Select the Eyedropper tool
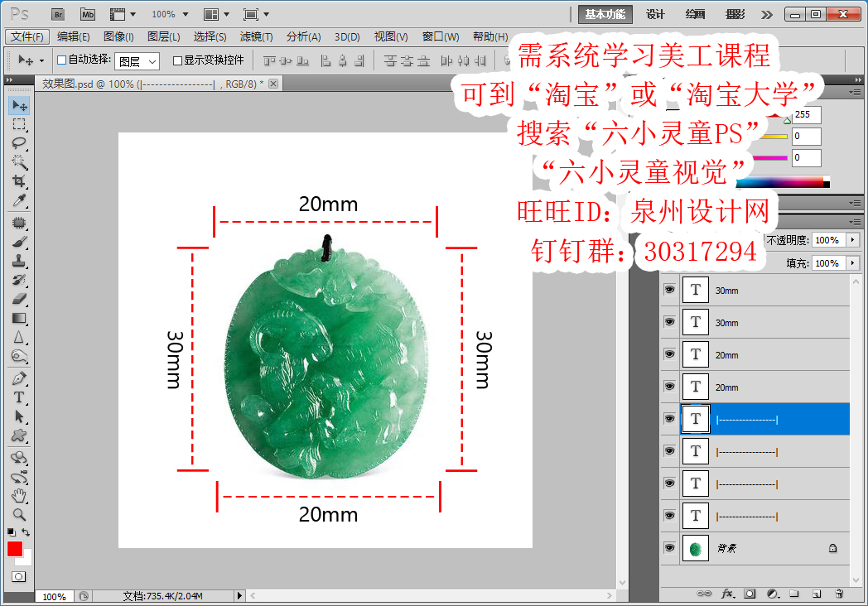The height and width of the screenshot is (606, 868). (x=18, y=200)
